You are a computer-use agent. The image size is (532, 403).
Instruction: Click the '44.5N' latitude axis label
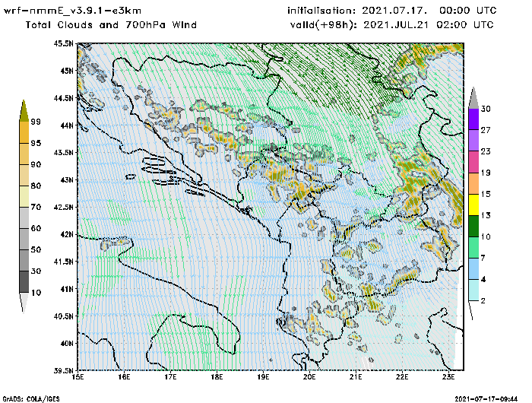point(63,98)
